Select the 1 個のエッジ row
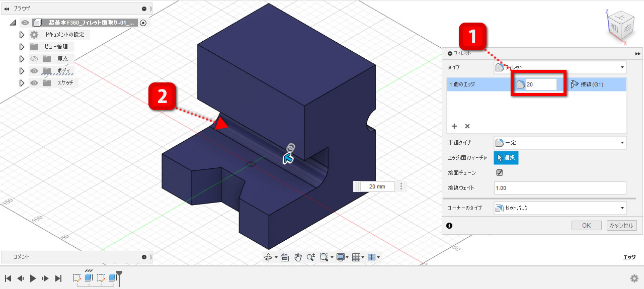The height and width of the screenshot is (289, 644). coord(536,84)
